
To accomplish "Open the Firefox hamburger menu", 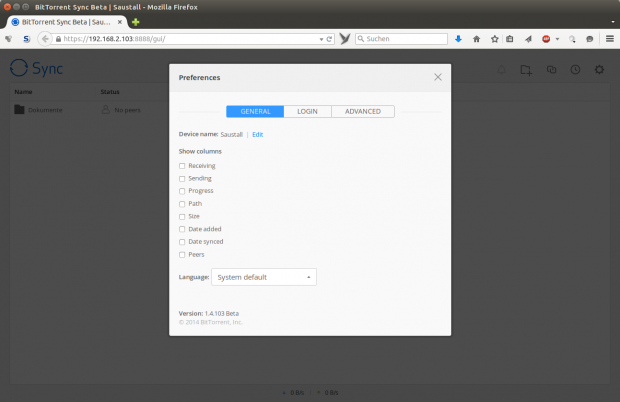I will tap(610, 39).
